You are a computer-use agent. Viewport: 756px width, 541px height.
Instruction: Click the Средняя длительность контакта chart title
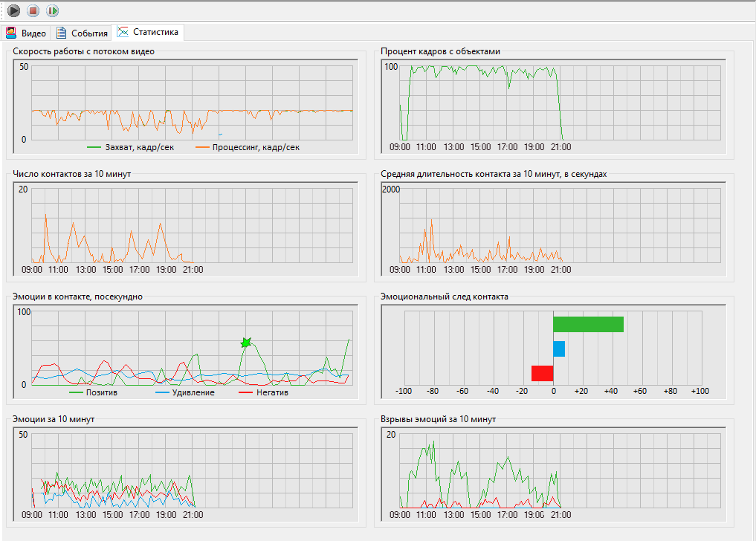[494, 174]
